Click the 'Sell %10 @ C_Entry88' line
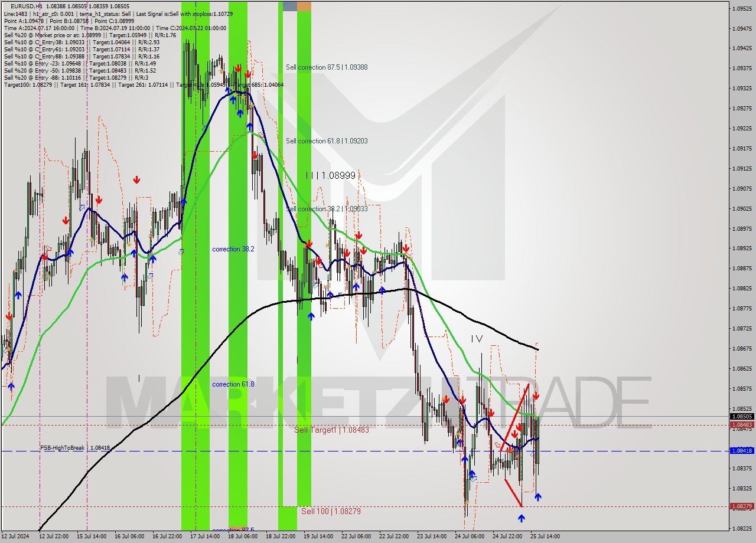This screenshot has height=543, width=756. (82, 56)
